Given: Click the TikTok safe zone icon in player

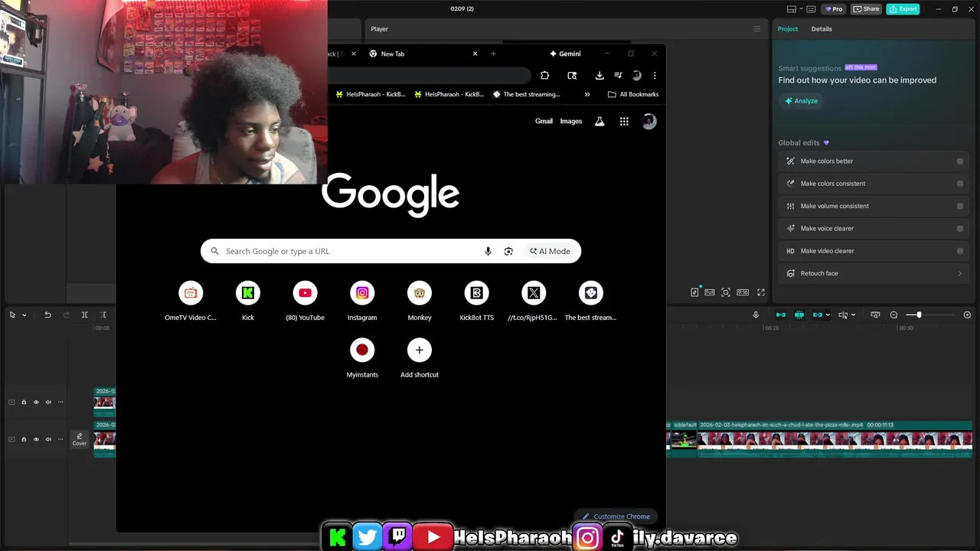Looking at the screenshot, I should [694, 292].
